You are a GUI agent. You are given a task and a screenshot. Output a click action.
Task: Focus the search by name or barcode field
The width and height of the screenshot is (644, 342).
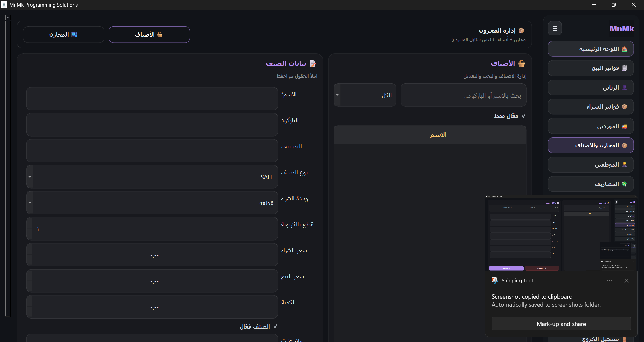pyautogui.click(x=463, y=95)
